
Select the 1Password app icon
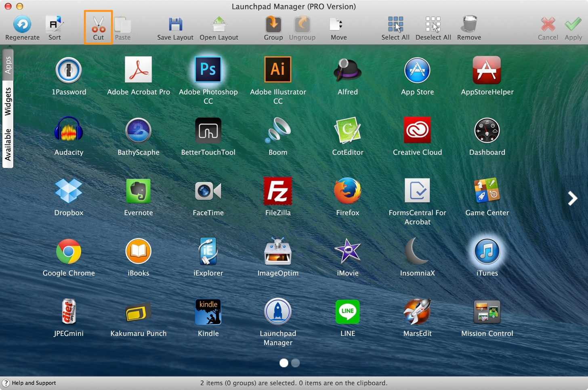point(69,70)
